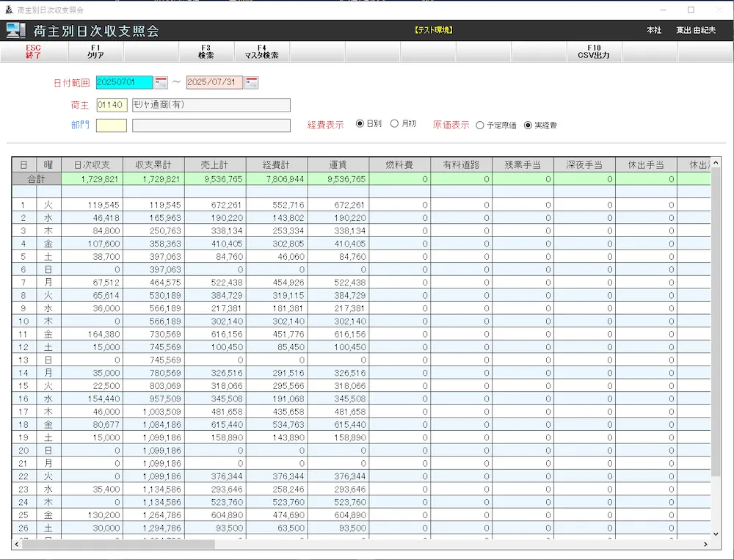Click the 荷主 code input field
The image size is (734, 560).
click(x=112, y=105)
